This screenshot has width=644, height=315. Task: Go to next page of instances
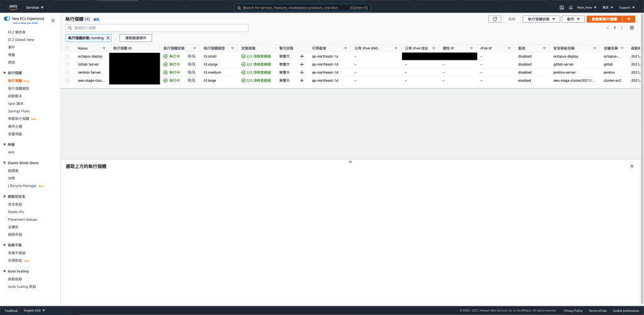pyautogui.click(x=622, y=28)
